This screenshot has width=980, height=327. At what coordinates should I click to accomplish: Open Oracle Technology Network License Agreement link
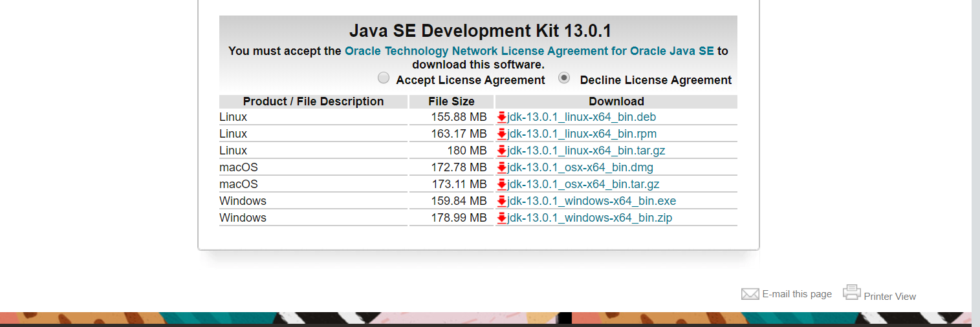point(529,50)
